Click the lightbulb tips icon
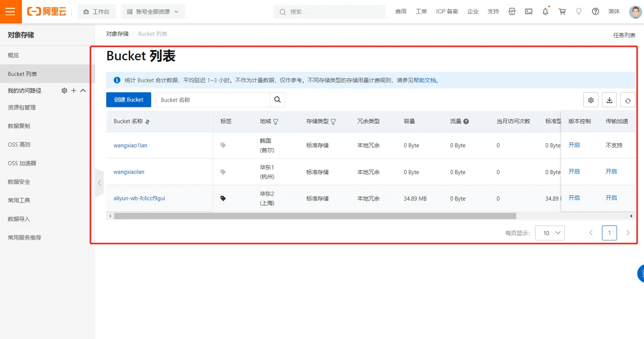644x339 pixels. click(x=579, y=12)
